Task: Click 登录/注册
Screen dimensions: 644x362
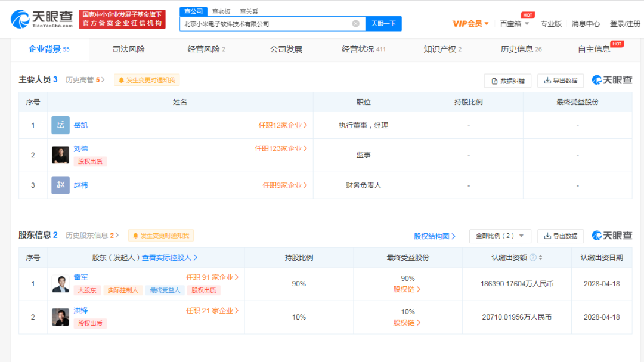Action: tap(625, 24)
